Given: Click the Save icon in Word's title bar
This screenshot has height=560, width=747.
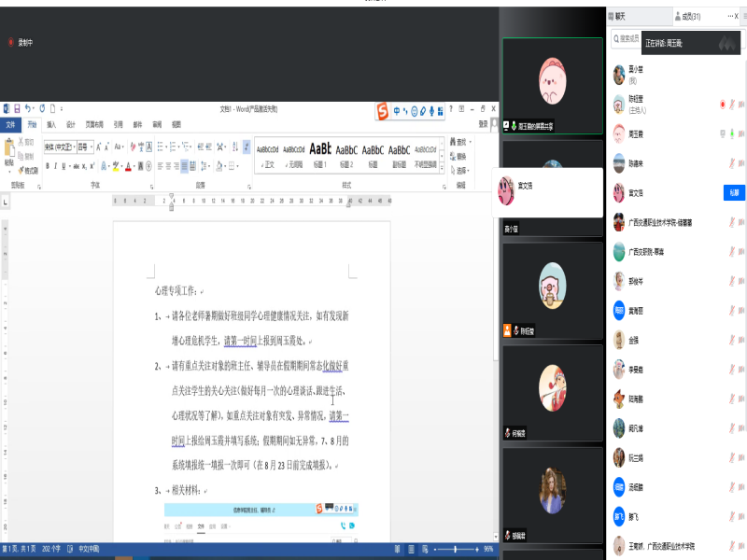Looking at the screenshot, I should (x=17, y=109).
